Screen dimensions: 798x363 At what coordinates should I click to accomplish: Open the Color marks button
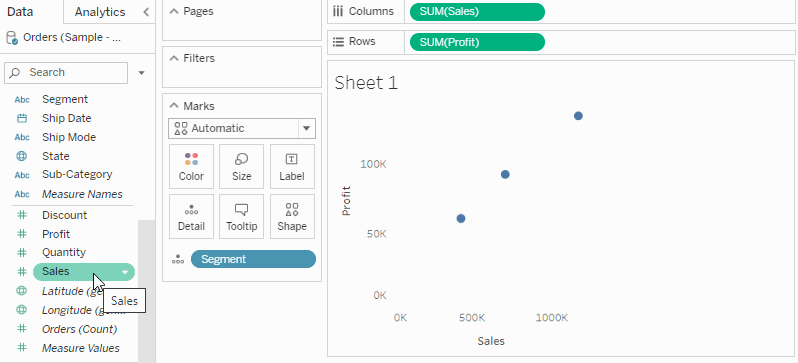click(x=191, y=166)
